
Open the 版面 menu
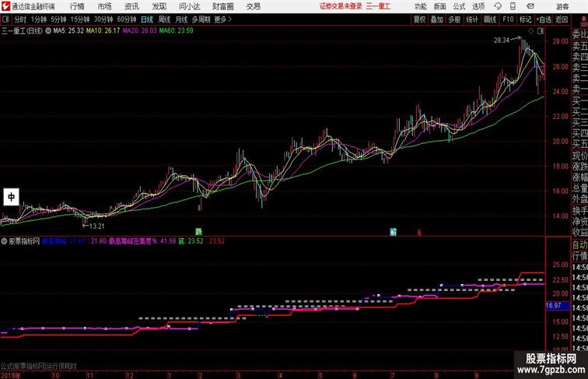point(440,6)
